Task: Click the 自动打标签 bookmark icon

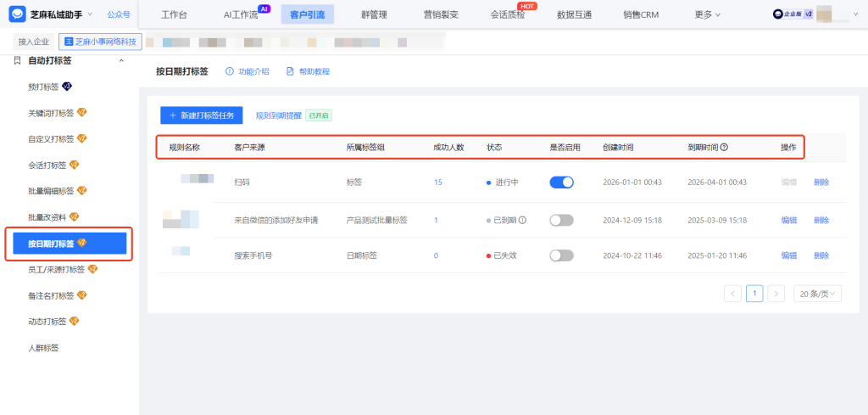Action: (17, 60)
